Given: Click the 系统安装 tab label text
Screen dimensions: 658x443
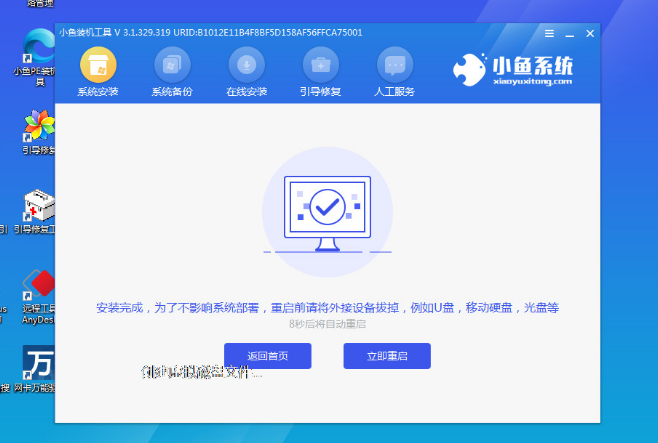Looking at the screenshot, I should coord(98,92).
